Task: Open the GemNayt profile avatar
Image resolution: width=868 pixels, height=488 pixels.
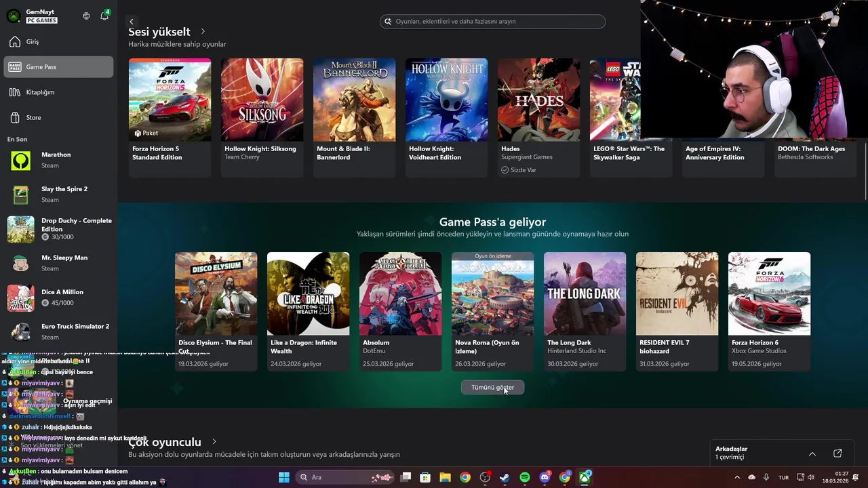Action: [x=14, y=16]
